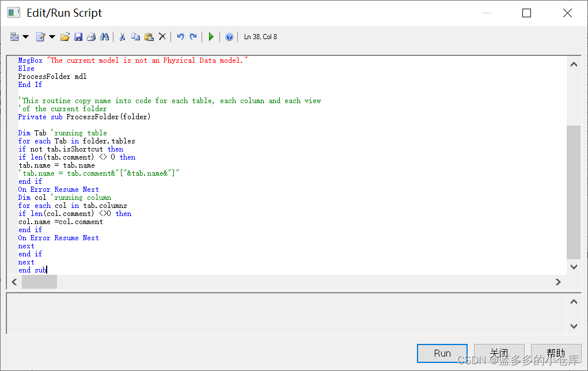Open the dropdown beside the new script icon
The image size is (588, 371).
pos(24,37)
